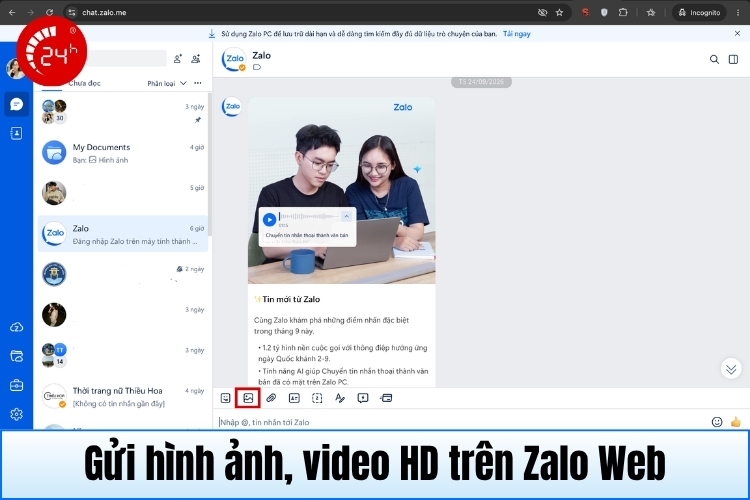Click the contact search box
Screen dimensions: 750x500
(x=127, y=58)
